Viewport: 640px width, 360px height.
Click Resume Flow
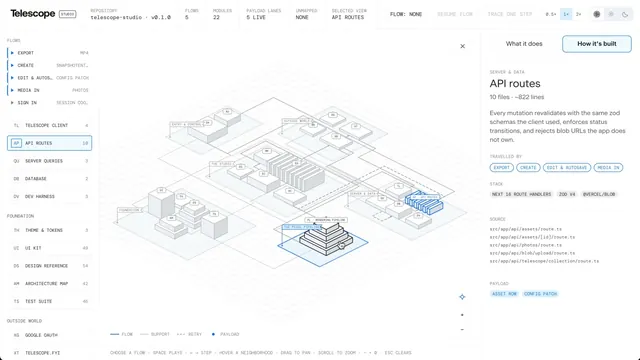click(x=455, y=14)
